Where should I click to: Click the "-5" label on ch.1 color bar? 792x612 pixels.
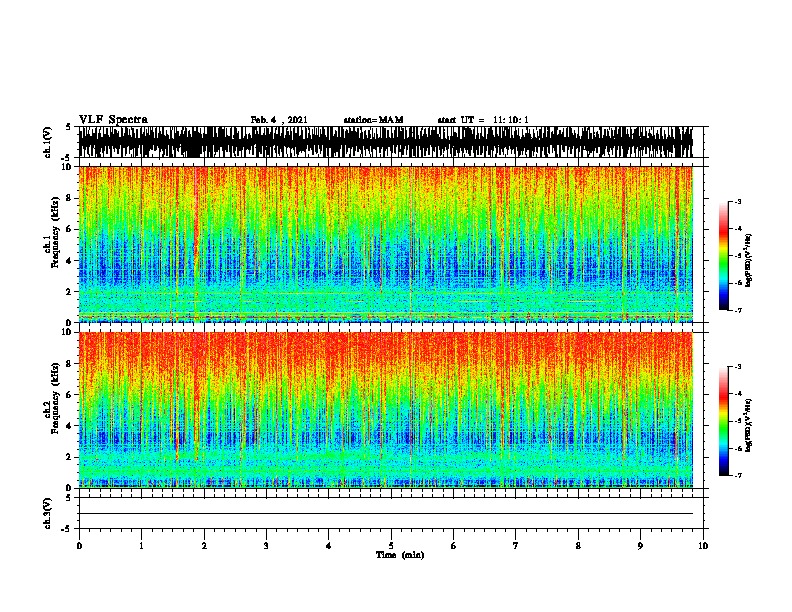click(x=738, y=256)
